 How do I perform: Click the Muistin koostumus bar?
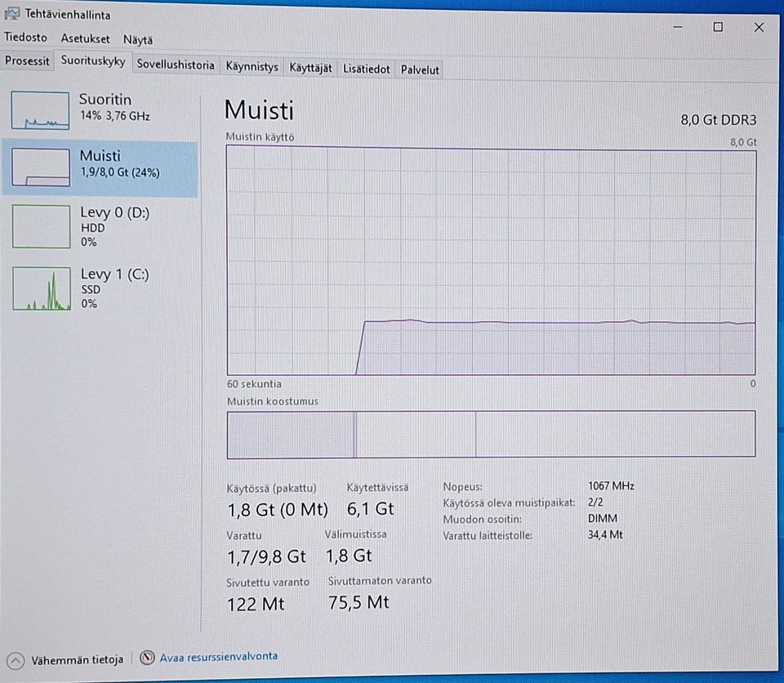click(491, 435)
